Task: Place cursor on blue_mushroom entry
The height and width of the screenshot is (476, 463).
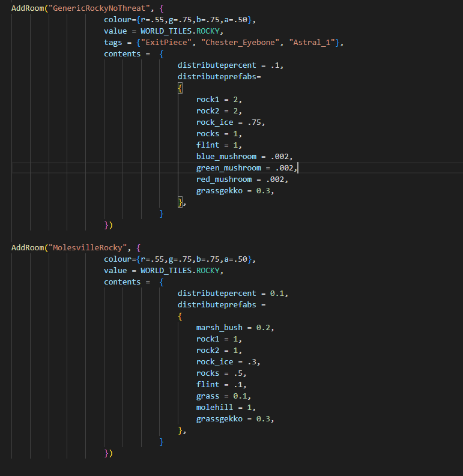Action: point(226,156)
